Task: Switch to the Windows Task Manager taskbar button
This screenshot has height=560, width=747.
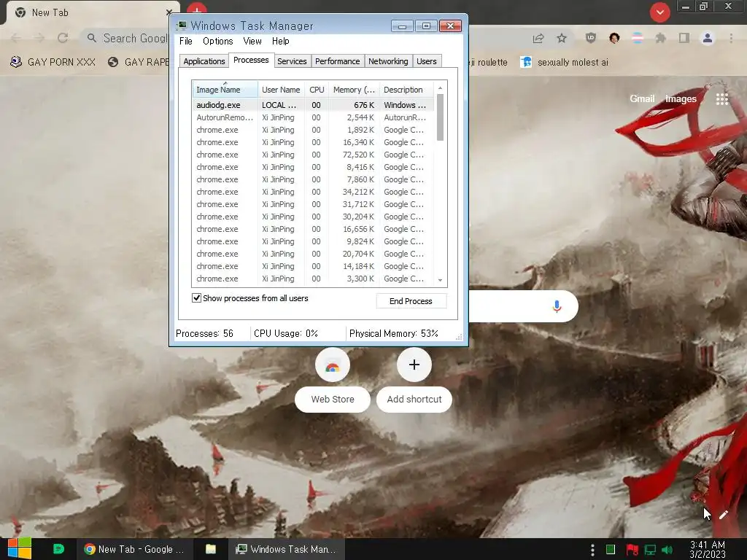Action: (286, 549)
